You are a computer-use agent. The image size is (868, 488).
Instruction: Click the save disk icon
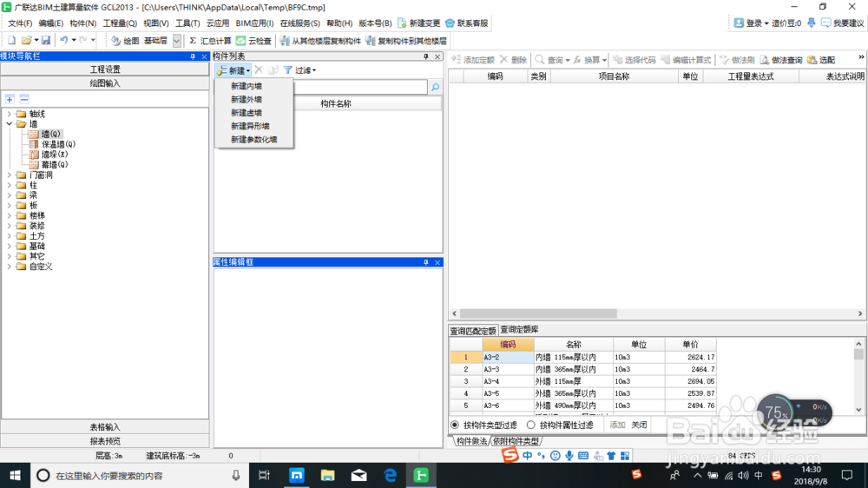tap(46, 41)
